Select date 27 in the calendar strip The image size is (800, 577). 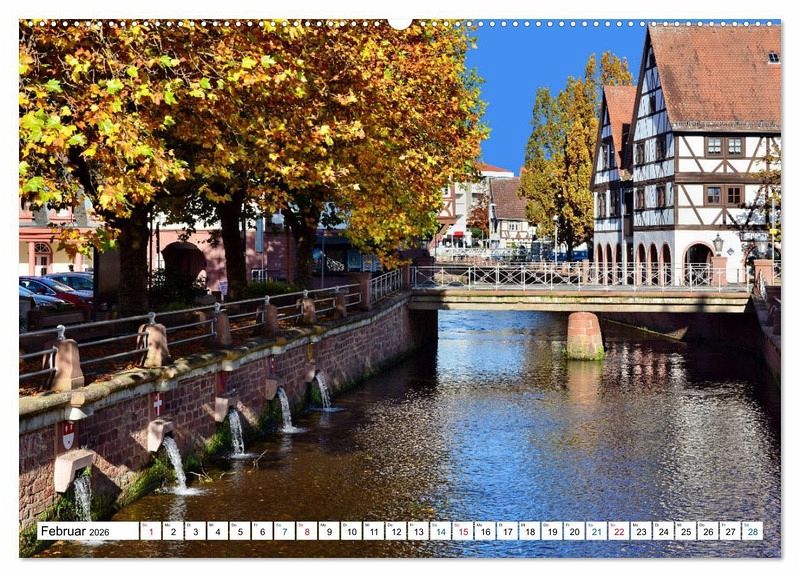[x=730, y=531]
